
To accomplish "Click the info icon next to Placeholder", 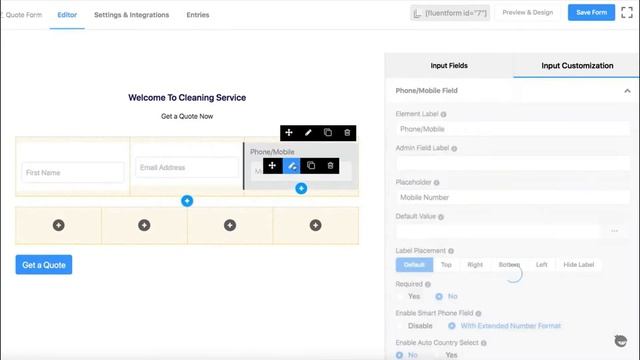I will 436,183.
